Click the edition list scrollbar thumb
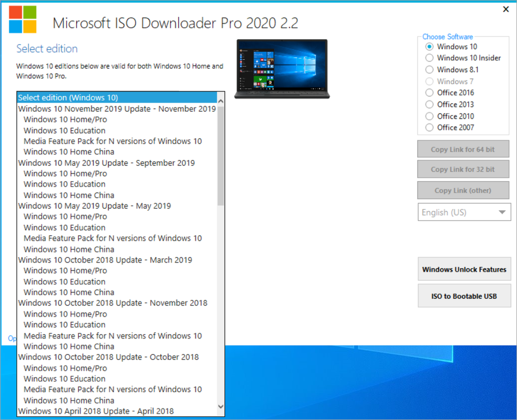 point(221,155)
